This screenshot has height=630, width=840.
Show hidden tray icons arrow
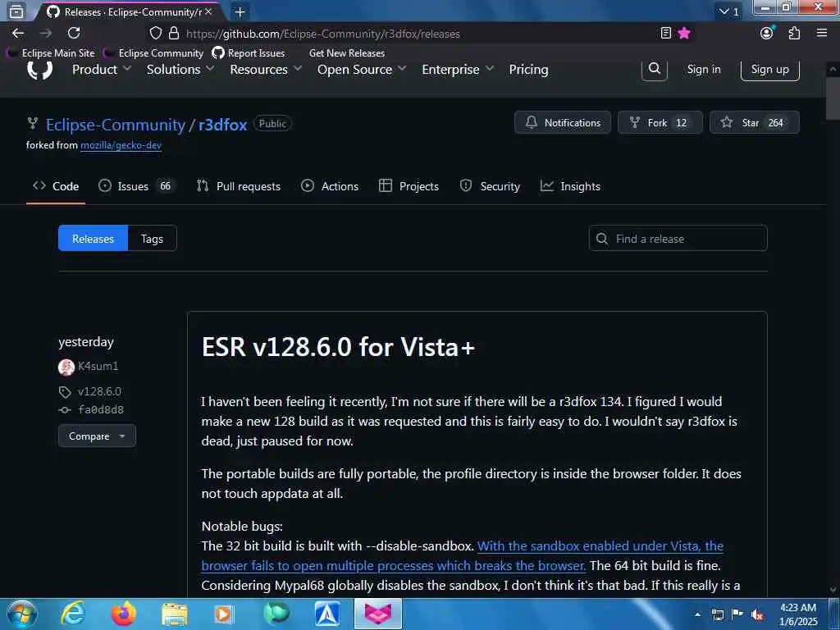coord(697,614)
